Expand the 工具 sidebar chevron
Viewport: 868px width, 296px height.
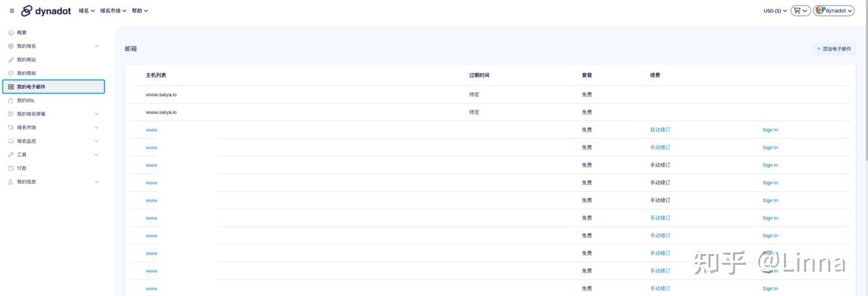pos(96,154)
